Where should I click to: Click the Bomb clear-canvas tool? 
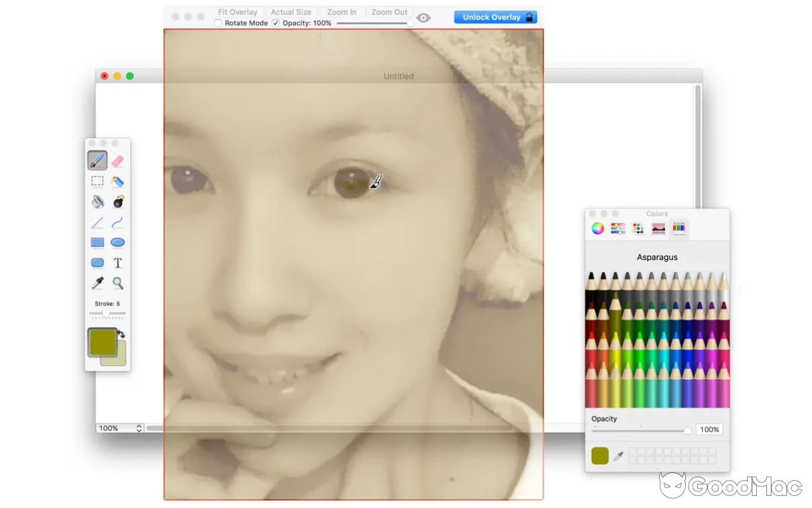click(x=117, y=201)
